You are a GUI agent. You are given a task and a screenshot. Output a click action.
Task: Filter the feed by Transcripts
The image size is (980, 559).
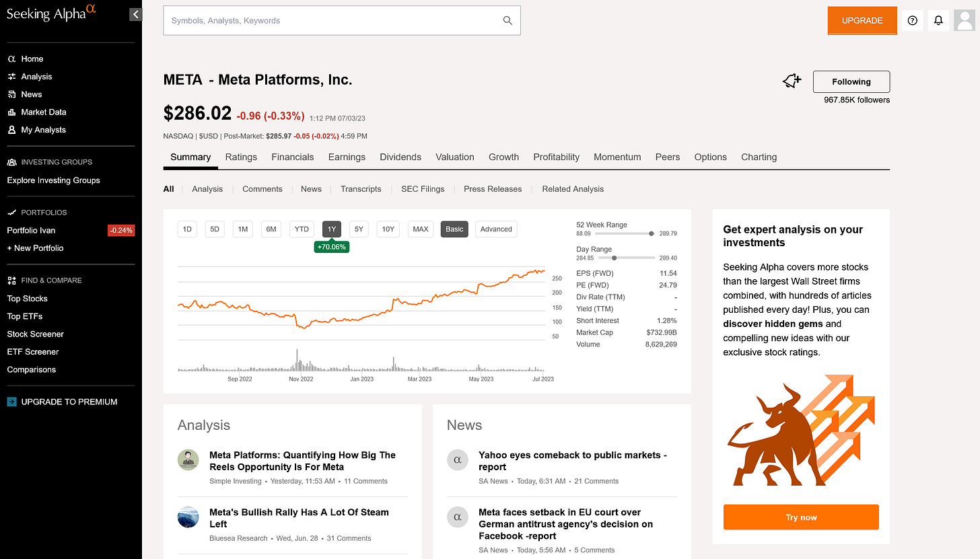361,189
